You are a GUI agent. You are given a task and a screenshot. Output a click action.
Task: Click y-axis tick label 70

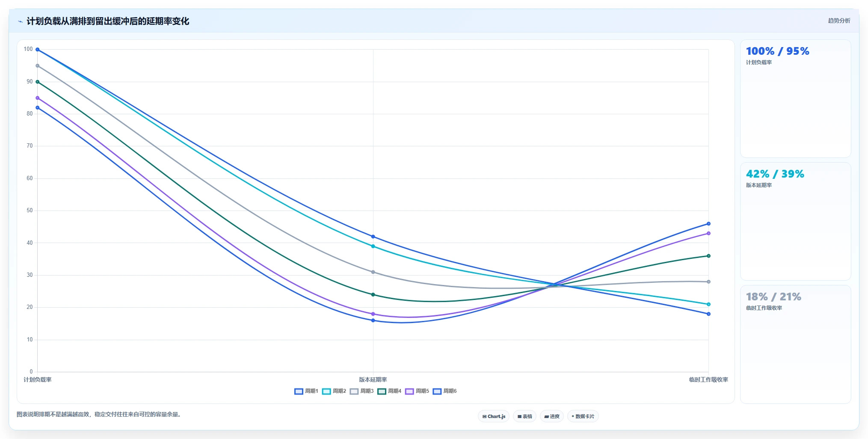(30, 146)
